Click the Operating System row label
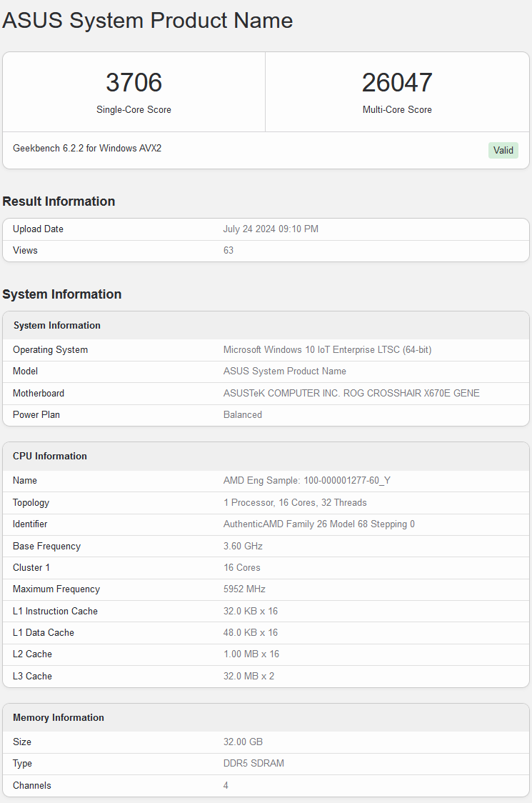This screenshot has width=532, height=803. [x=50, y=350]
